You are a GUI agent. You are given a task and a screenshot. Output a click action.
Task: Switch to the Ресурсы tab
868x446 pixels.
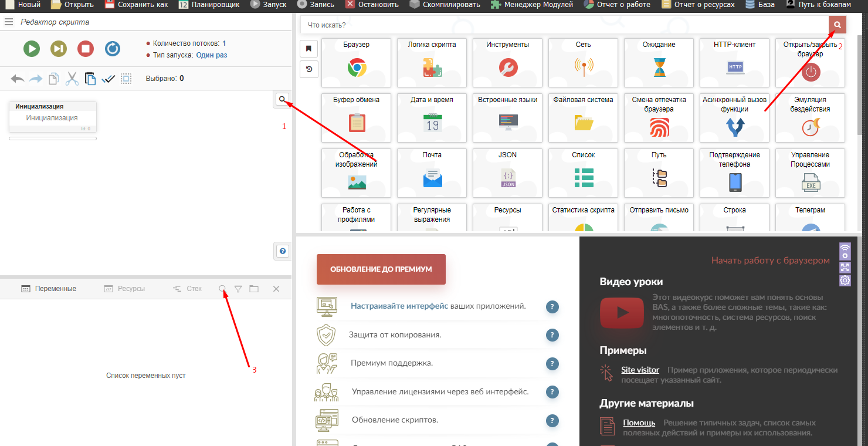124,289
